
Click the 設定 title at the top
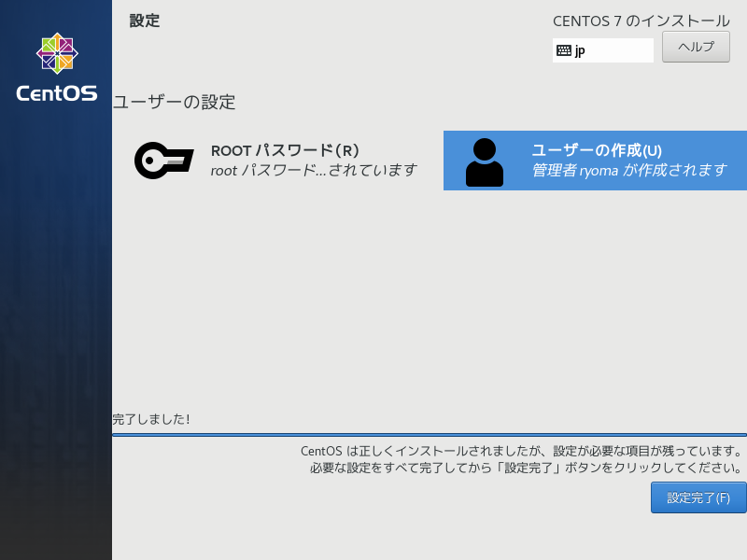(145, 21)
